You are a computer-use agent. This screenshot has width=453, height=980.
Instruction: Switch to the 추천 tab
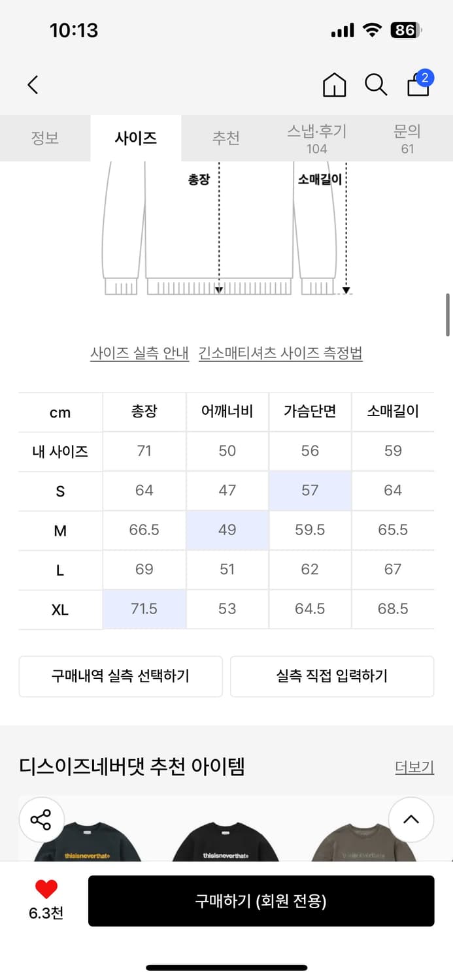pyautogui.click(x=226, y=138)
